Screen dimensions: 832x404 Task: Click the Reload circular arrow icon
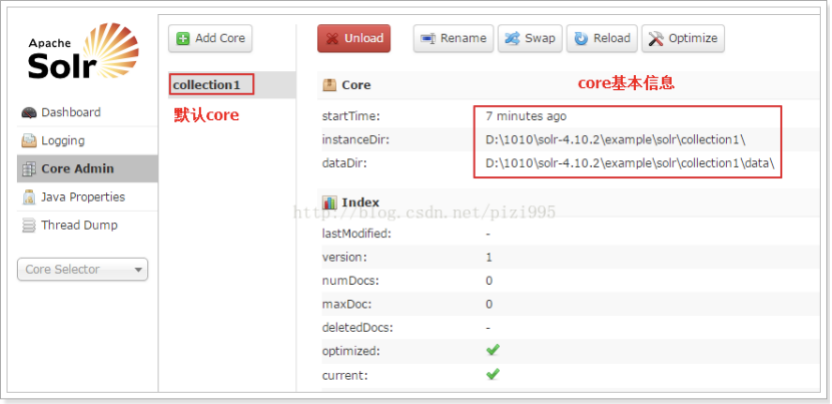pyautogui.click(x=582, y=39)
